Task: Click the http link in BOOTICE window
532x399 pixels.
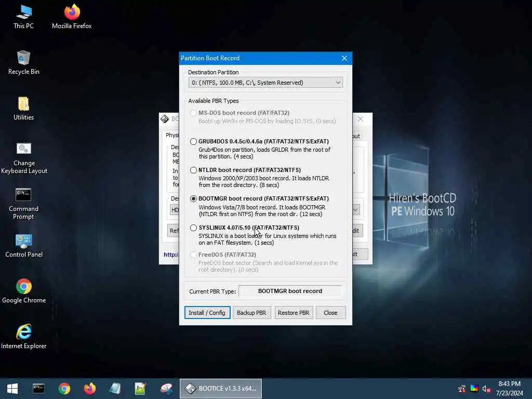Action: (x=171, y=255)
